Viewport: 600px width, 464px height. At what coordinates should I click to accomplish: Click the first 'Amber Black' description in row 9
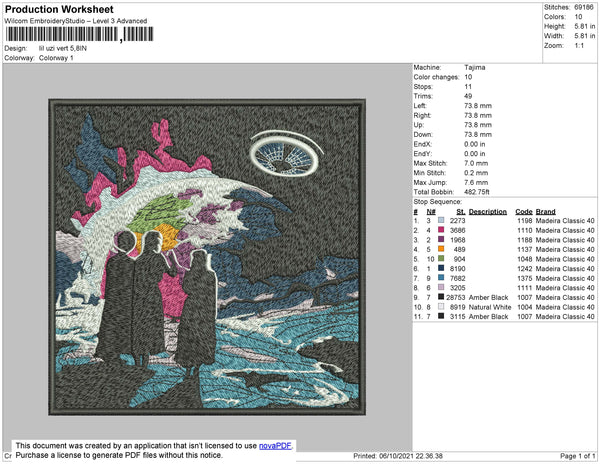tap(488, 297)
